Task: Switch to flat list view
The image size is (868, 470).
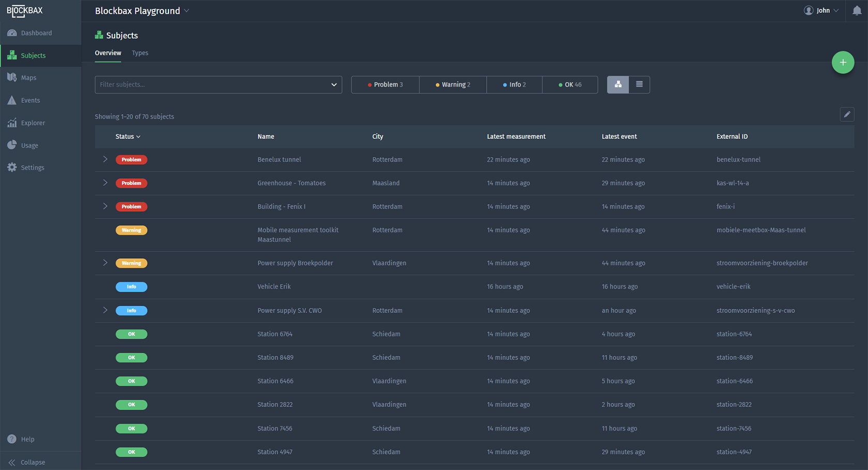Action: (639, 85)
